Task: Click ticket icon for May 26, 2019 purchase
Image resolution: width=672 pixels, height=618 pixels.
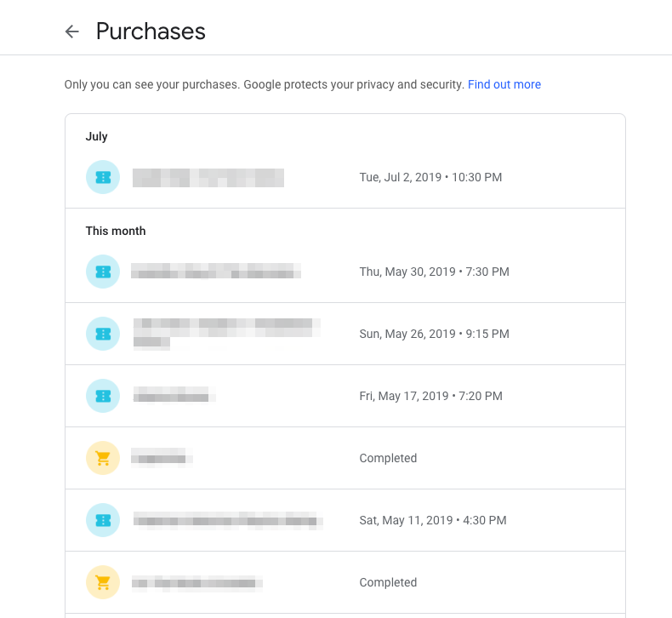Action: coord(103,334)
